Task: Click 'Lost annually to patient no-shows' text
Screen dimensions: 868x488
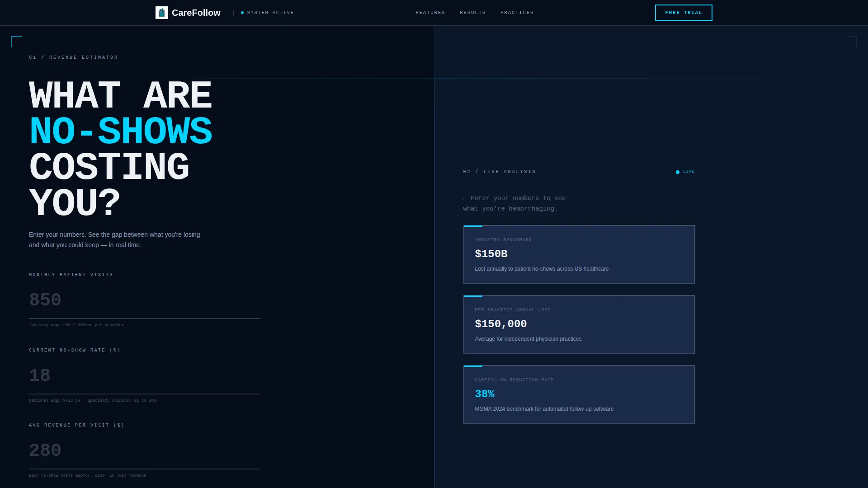Action: 542,269
